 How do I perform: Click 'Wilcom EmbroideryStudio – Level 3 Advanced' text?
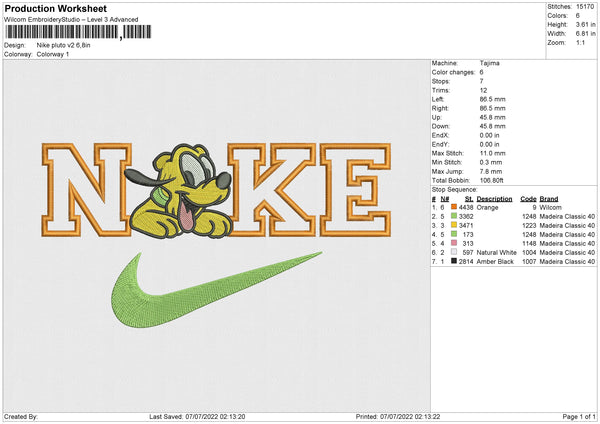coord(71,20)
